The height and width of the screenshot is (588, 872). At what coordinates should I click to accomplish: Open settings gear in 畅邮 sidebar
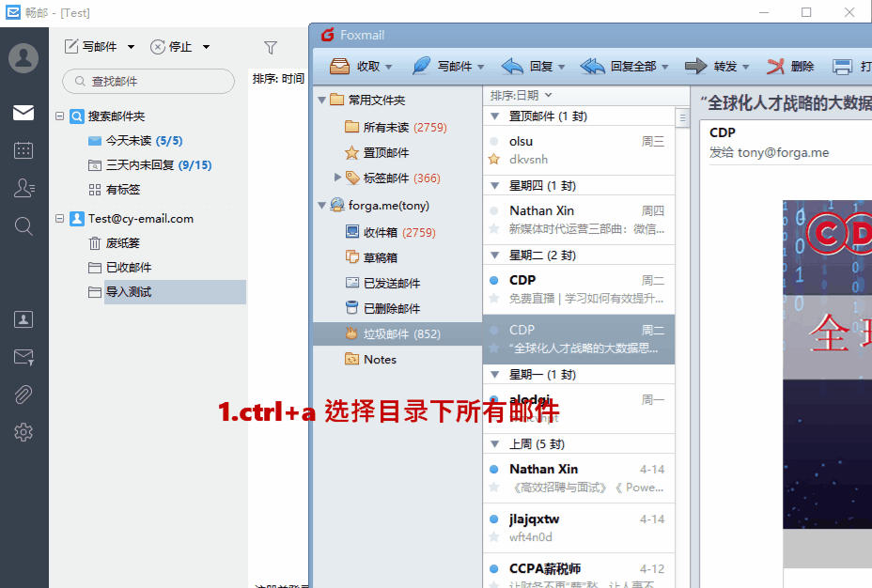(23, 432)
